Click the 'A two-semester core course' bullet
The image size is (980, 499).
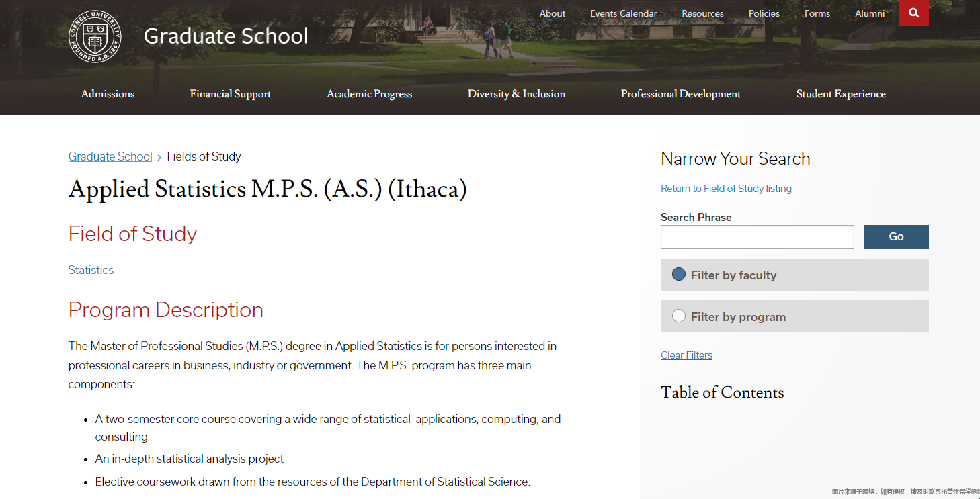coord(328,428)
